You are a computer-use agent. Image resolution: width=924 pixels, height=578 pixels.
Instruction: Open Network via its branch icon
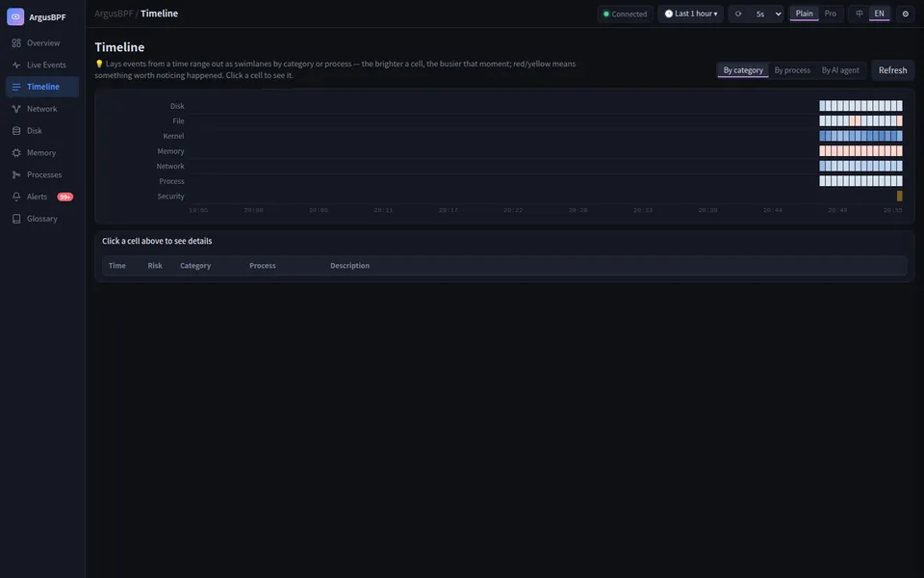pos(16,109)
